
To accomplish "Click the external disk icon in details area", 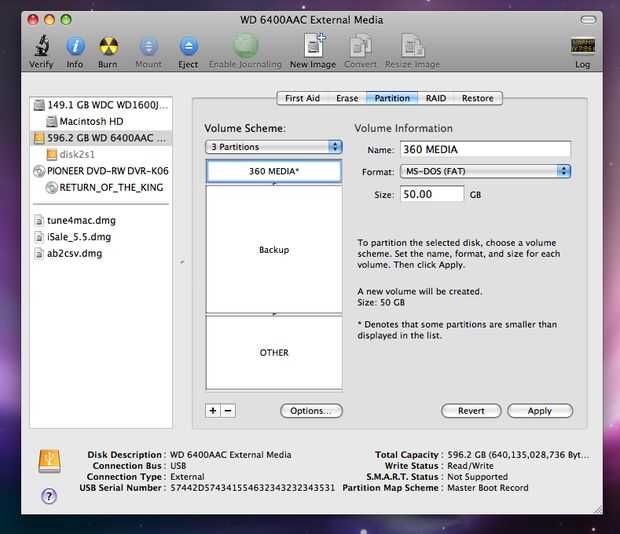I will coord(49,461).
